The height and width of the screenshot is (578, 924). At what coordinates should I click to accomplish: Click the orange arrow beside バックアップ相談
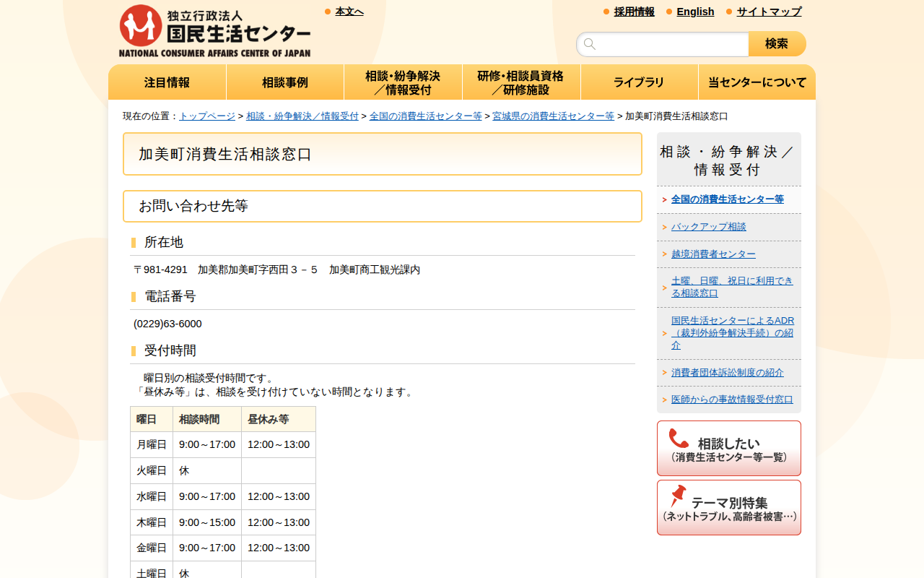[664, 226]
